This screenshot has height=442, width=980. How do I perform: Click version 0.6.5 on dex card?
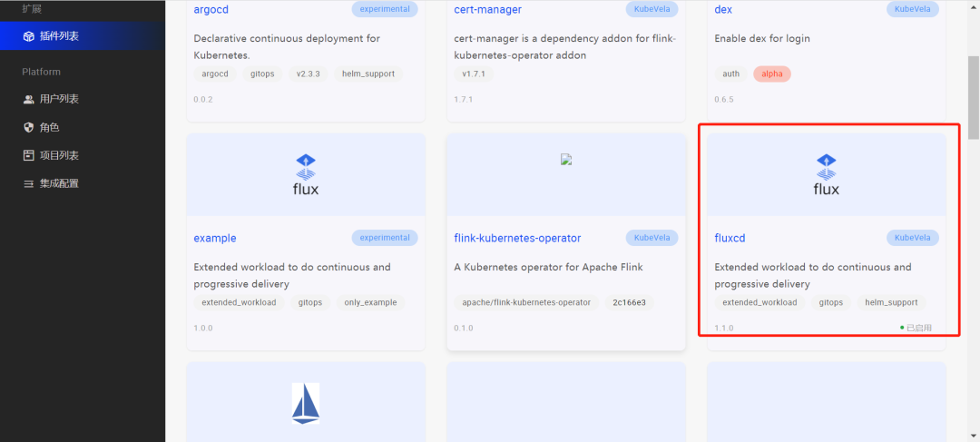[x=724, y=100]
